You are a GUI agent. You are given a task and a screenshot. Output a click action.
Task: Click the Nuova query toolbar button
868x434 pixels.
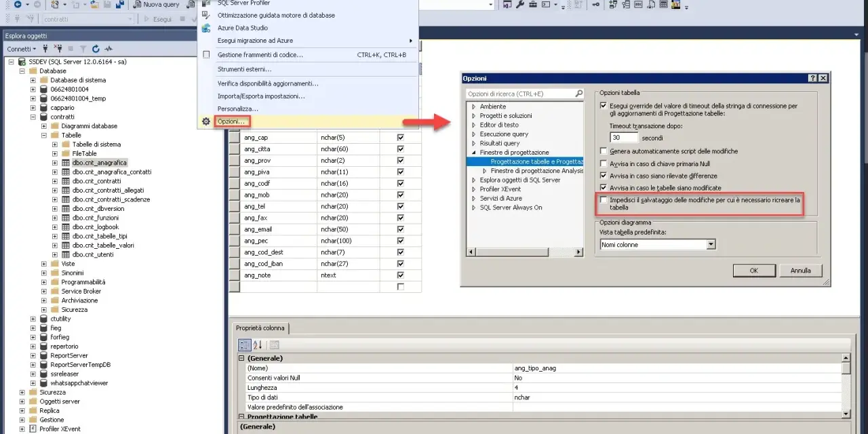click(x=156, y=4)
